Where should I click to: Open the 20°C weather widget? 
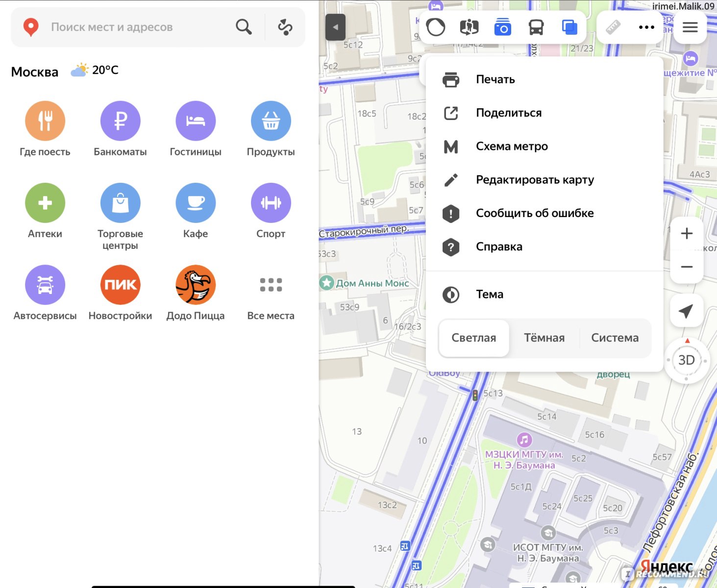95,70
